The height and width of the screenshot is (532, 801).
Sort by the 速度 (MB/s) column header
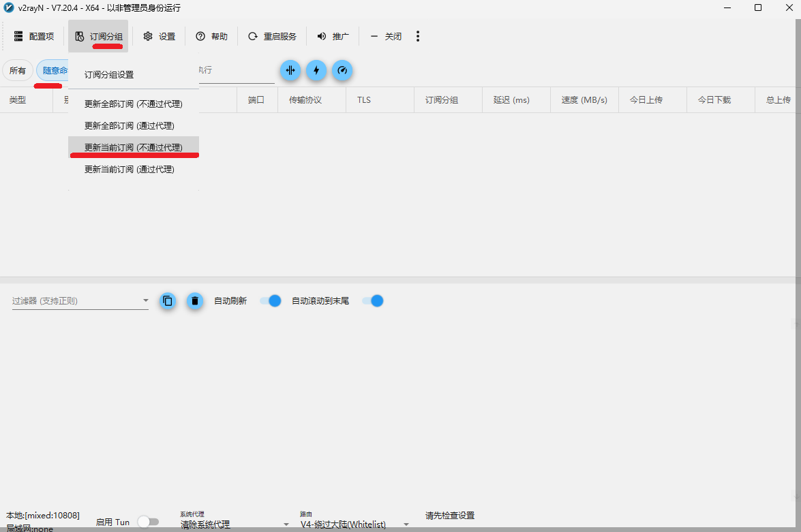pos(584,100)
